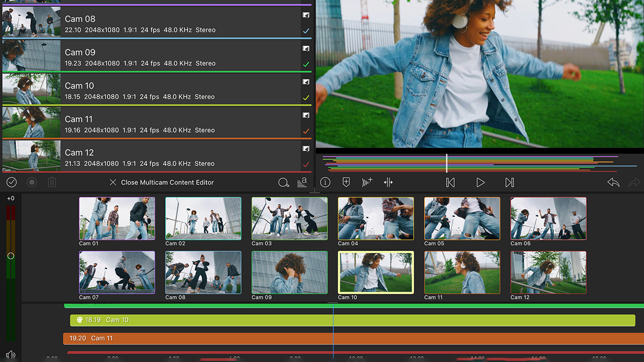
Task: Click the split-at-playhead icon
Action: click(388, 183)
